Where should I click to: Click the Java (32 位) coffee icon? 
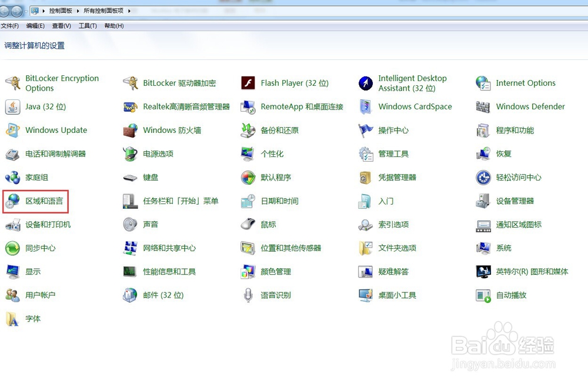[13, 107]
